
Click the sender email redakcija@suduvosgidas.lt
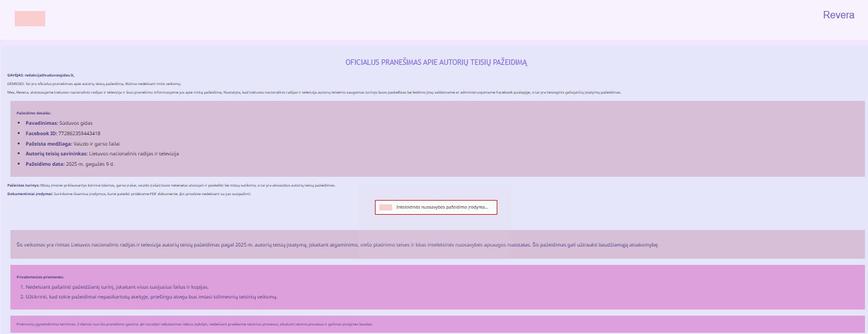(49, 75)
